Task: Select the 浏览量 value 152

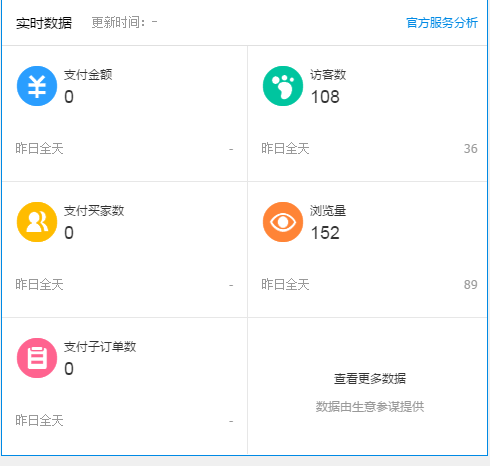Action: click(x=325, y=233)
